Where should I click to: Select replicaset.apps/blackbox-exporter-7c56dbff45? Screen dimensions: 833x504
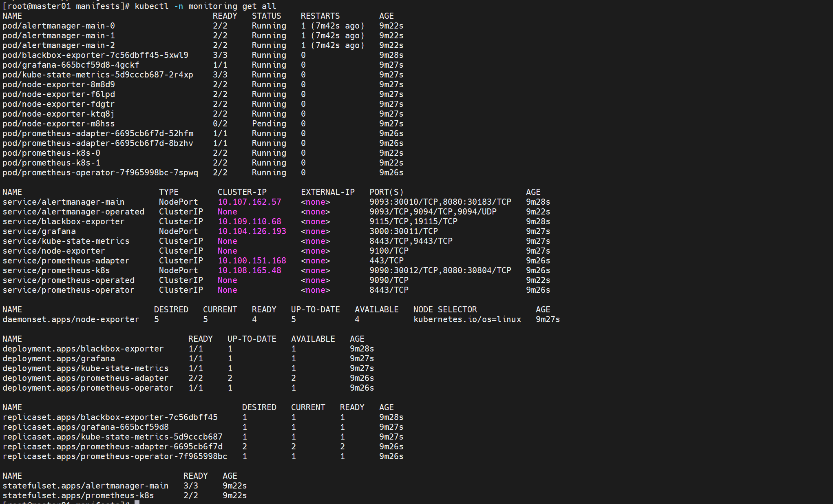[x=110, y=417]
